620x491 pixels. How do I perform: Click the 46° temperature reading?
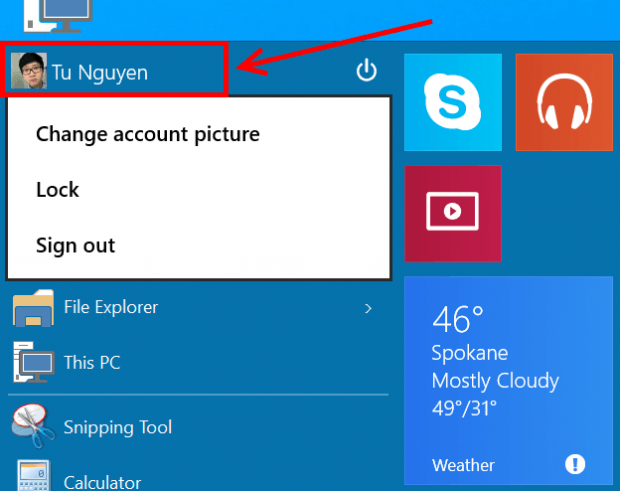tap(458, 319)
